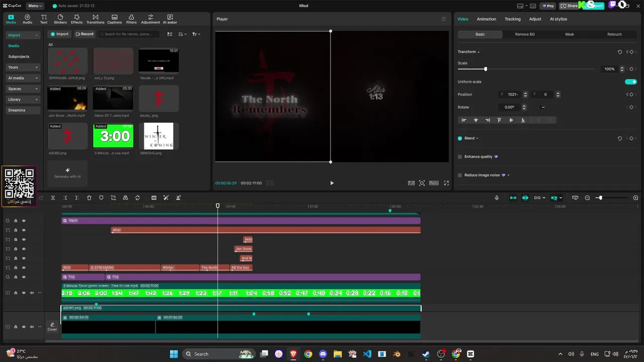This screenshot has width=644, height=362.
Task: Open Subprojects in the sidebar
Action: (x=19, y=57)
